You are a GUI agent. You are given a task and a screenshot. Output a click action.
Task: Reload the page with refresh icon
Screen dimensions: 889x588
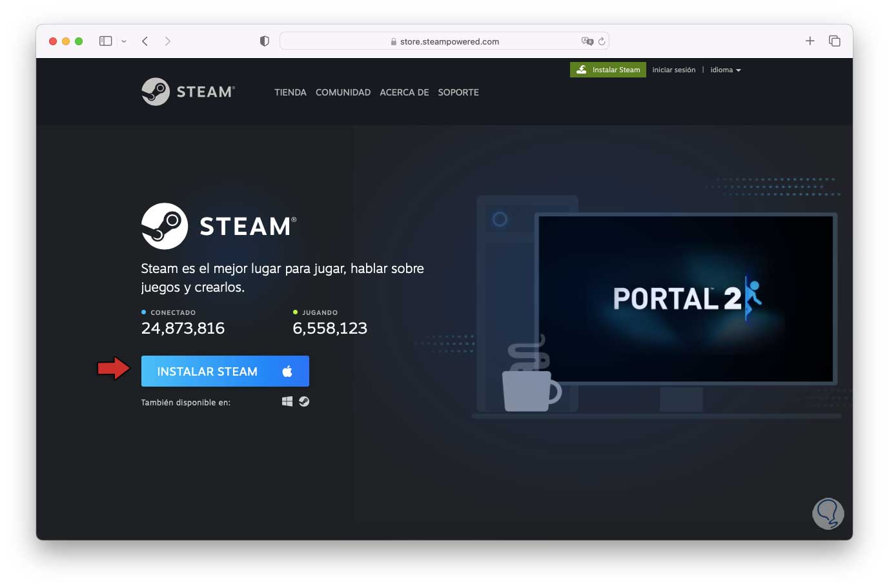tap(602, 41)
